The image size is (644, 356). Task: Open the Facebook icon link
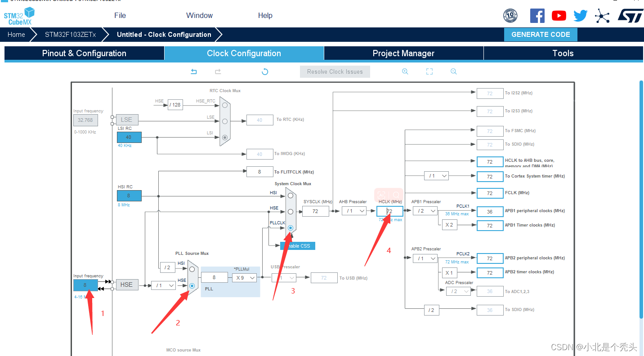point(537,16)
